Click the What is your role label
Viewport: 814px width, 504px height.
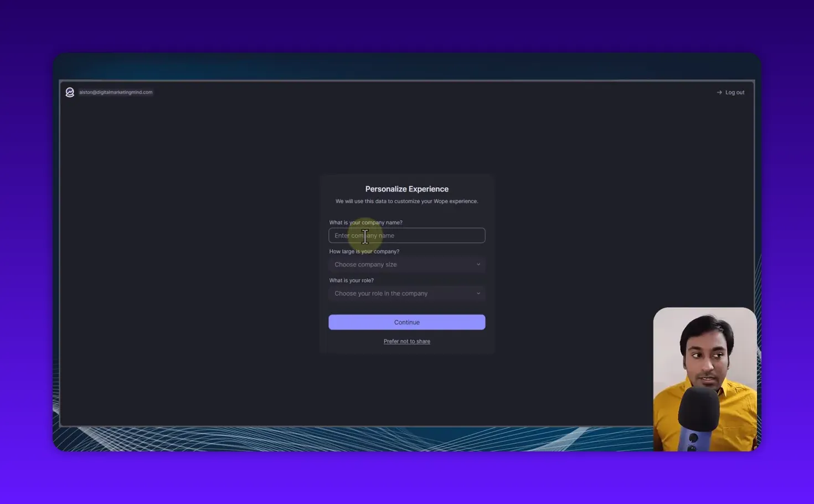[351, 280]
